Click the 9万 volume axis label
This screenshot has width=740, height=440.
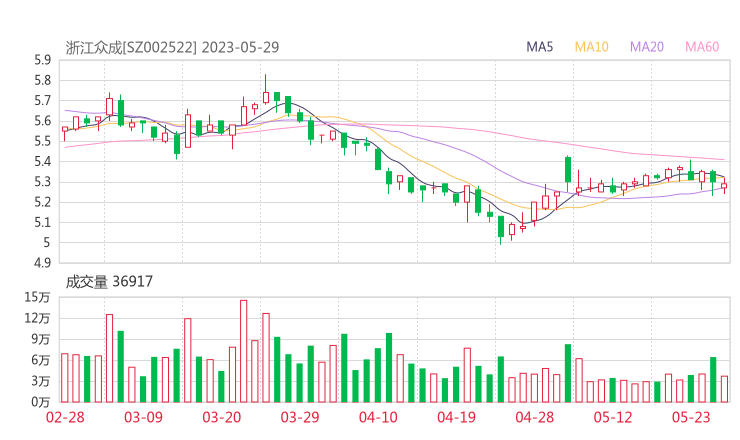(x=41, y=339)
